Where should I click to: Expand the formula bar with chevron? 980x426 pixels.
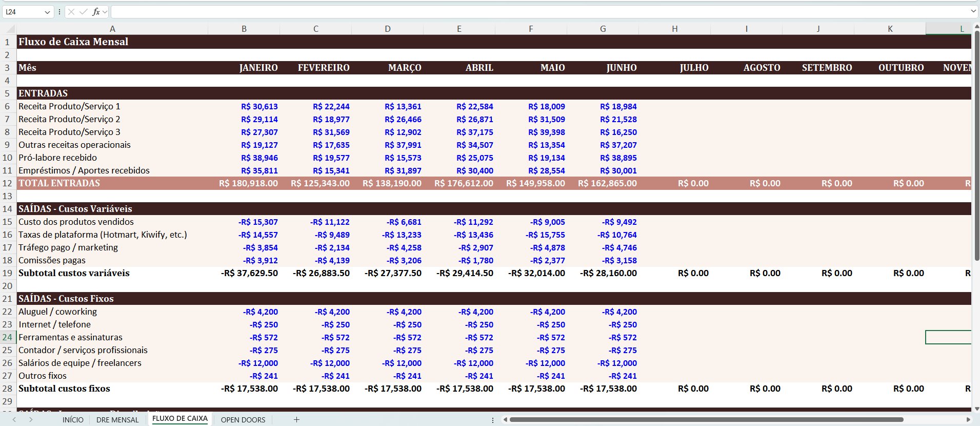pyautogui.click(x=973, y=11)
